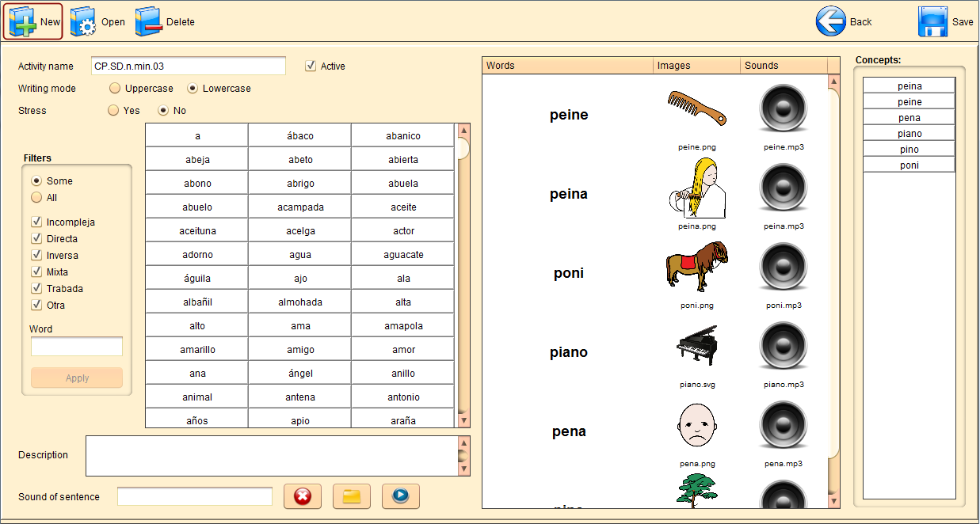Click the Sound of sentence field
This screenshot has height=524, width=980.
pos(195,496)
